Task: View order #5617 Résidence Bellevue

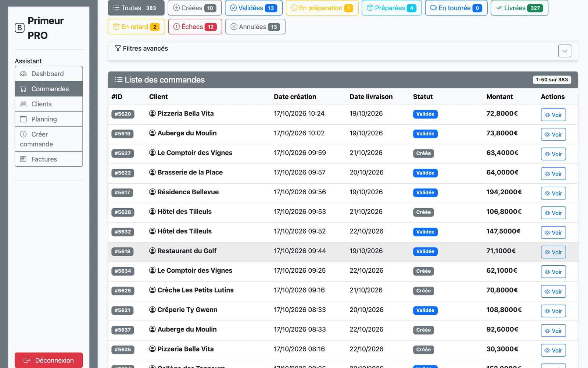Action: point(553,193)
